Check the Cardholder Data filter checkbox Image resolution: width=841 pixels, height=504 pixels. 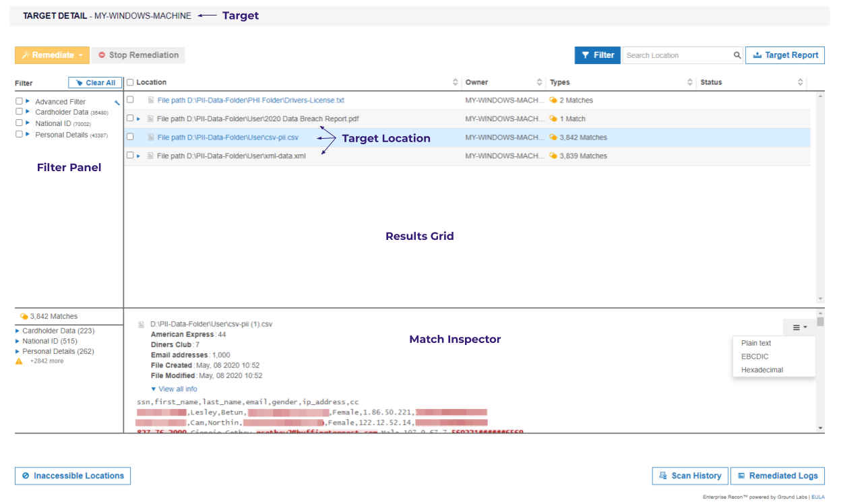(19, 112)
